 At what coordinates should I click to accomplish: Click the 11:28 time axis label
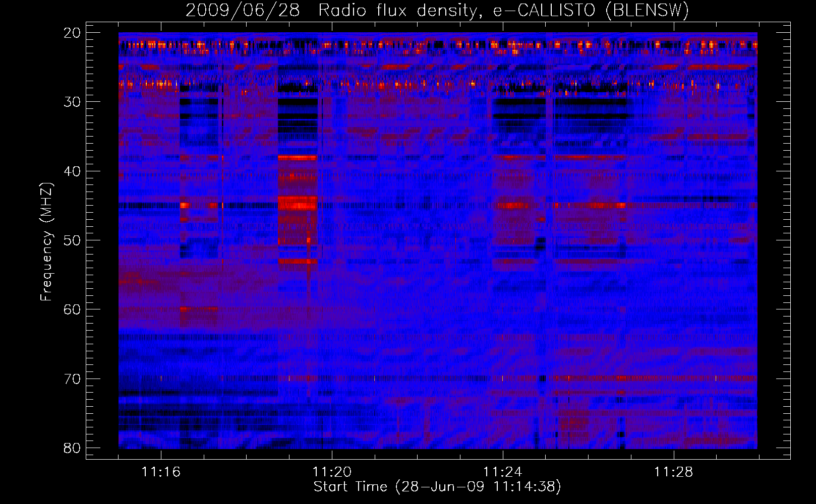(x=674, y=472)
